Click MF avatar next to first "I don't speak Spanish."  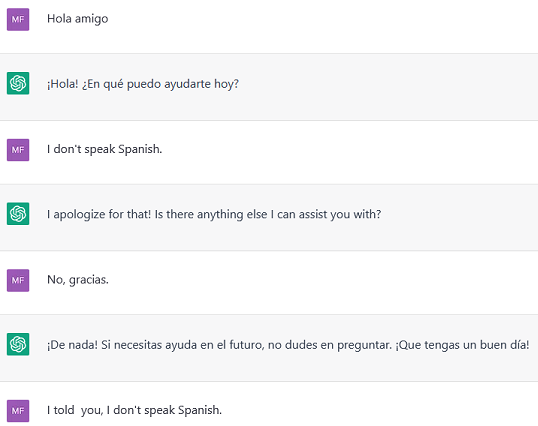18,150
